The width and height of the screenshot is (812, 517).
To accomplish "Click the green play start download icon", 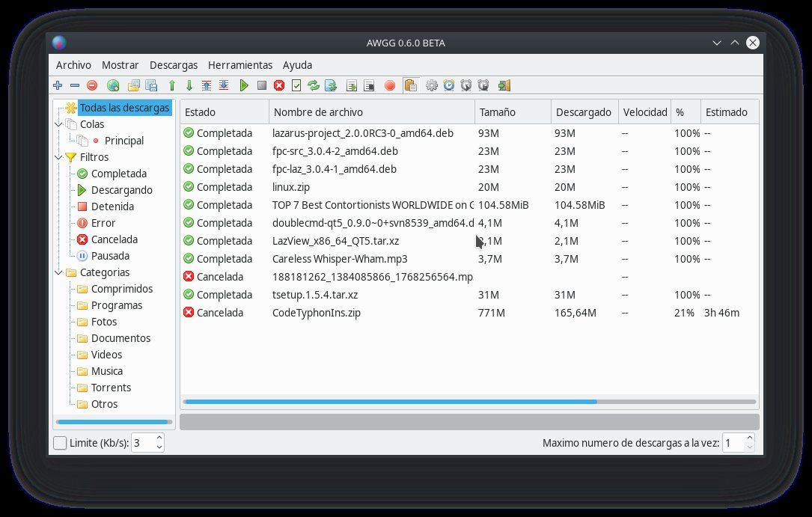I will 244,85.
